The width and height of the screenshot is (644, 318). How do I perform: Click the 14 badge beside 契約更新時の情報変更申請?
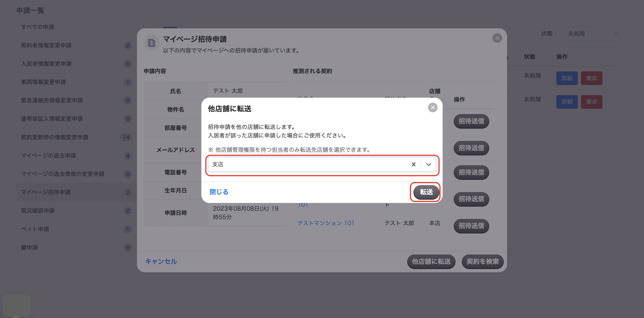[x=126, y=137]
